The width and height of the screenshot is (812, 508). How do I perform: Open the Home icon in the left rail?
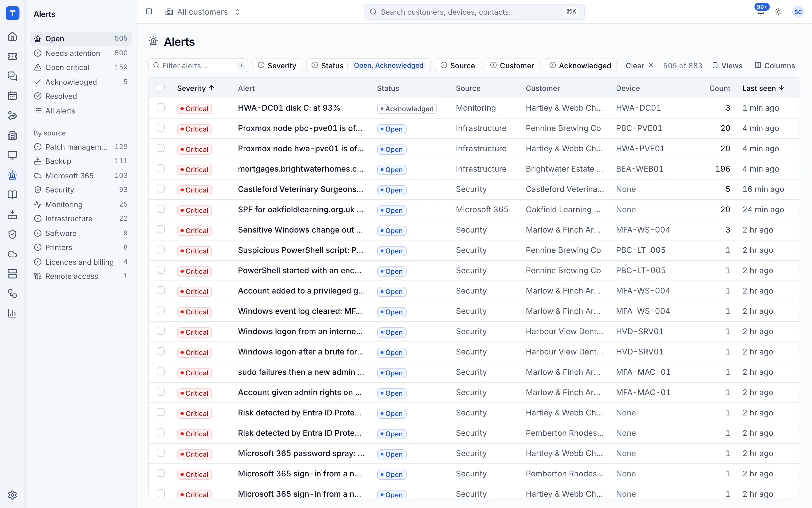click(x=12, y=36)
